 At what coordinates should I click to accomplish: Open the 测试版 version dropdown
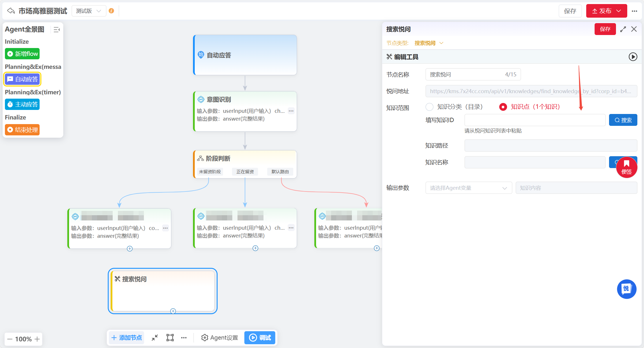pyautogui.click(x=89, y=11)
